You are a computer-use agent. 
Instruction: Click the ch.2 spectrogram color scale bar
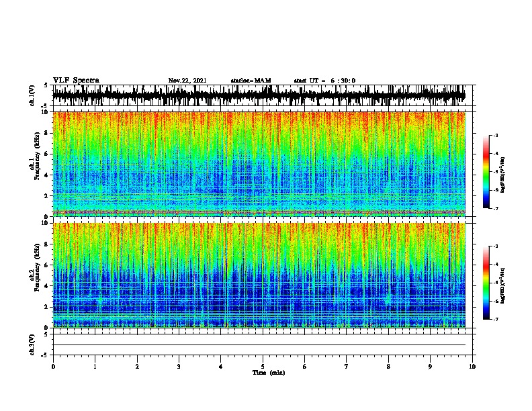486,283
